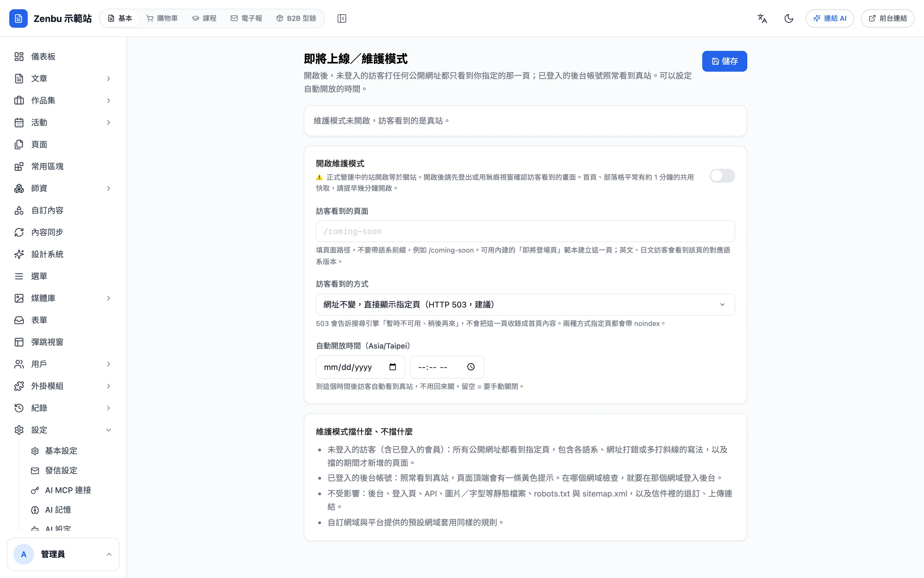Image resolution: width=924 pixels, height=578 pixels.
Task: Click the 文章 document icon
Action: pos(19,78)
